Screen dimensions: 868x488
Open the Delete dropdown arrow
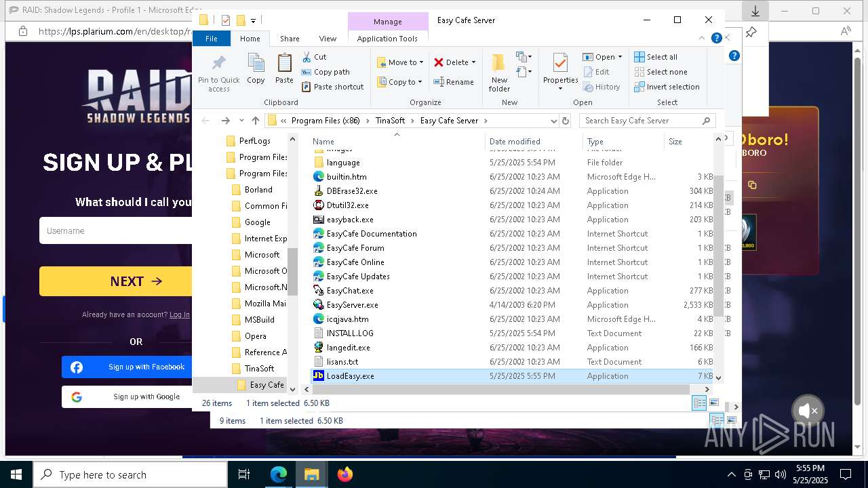(x=473, y=62)
